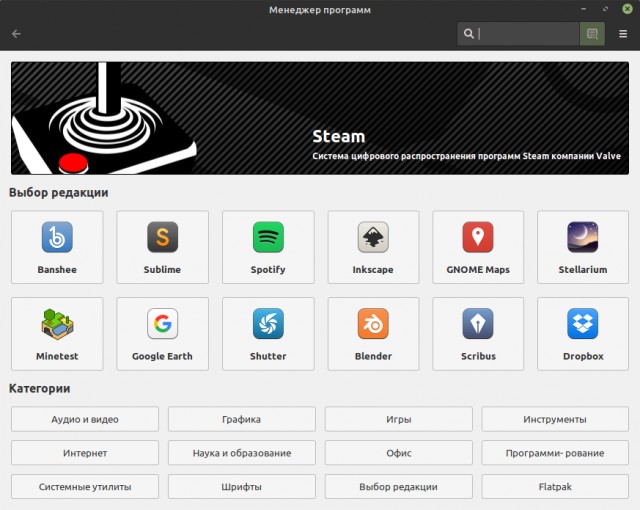The width and height of the screenshot is (640, 510).
Task: Focus the search text field
Action: tap(518, 33)
